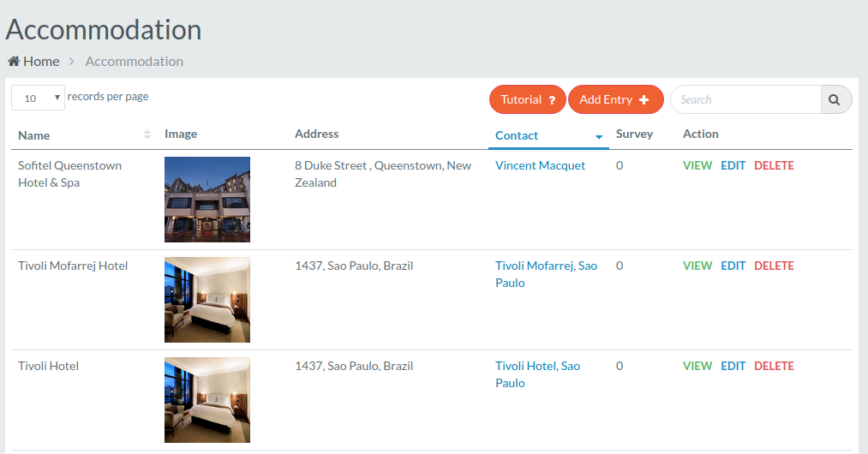The height and width of the screenshot is (454, 868).
Task: Open Tivoli Mofarrej, Sao Paulo contact link
Action: coord(546,274)
